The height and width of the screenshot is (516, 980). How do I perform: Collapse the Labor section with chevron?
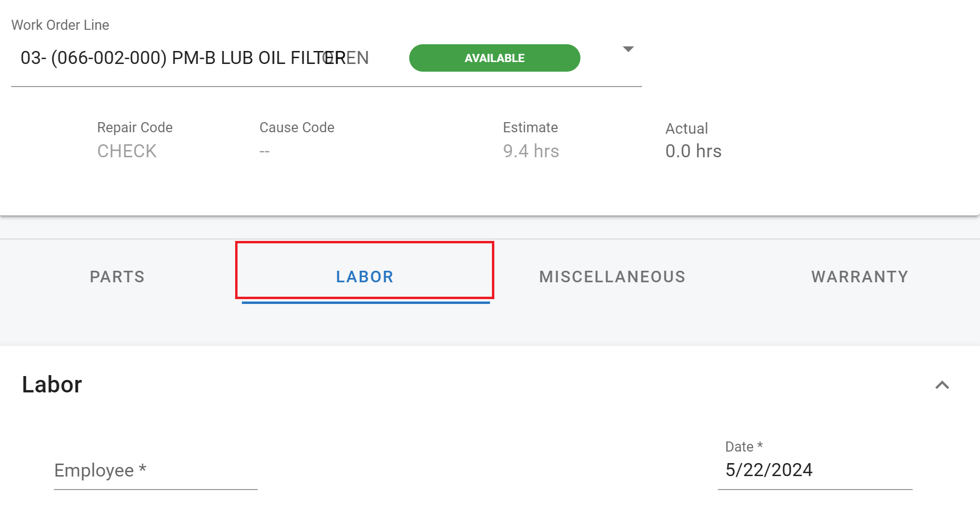click(942, 385)
